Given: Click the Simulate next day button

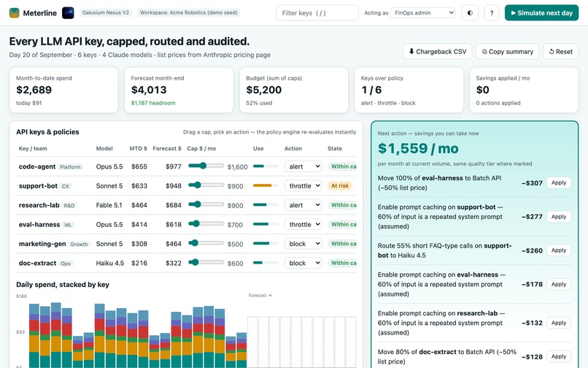Looking at the screenshot, I should coord(541,12).
